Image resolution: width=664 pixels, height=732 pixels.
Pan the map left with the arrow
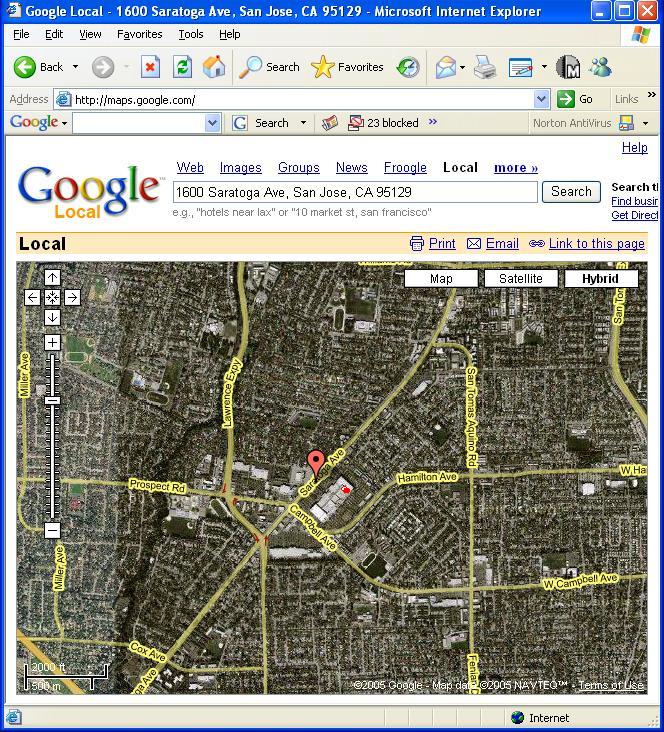coord(32,297)
